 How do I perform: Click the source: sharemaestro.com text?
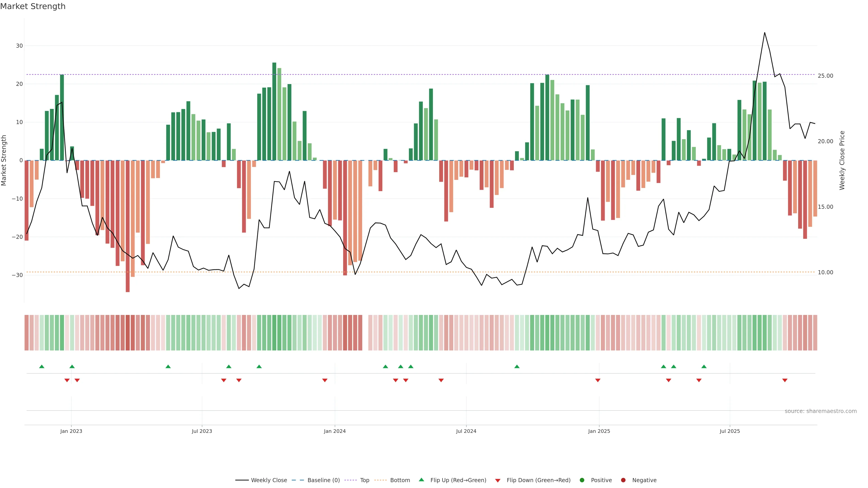(821, 411)
